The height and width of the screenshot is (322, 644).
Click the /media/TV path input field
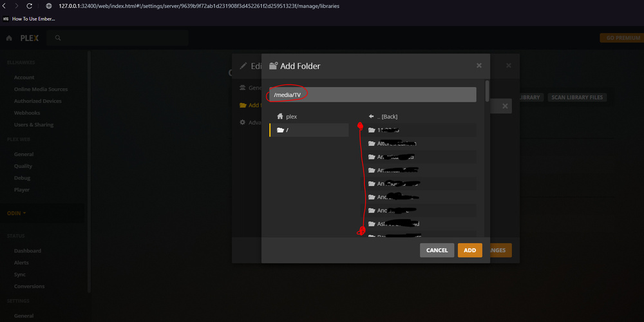pyautogui.click(x=372, y=95)
